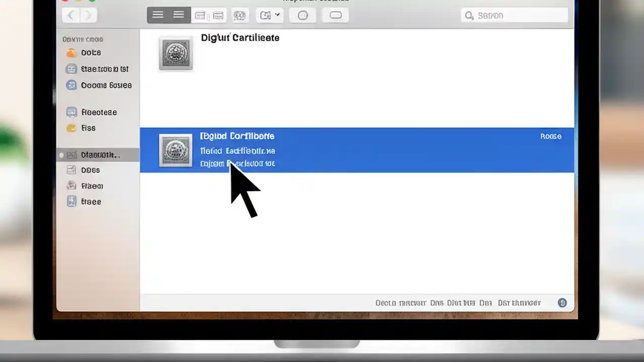Click the back navigation chevron

(x=70, y=15)
